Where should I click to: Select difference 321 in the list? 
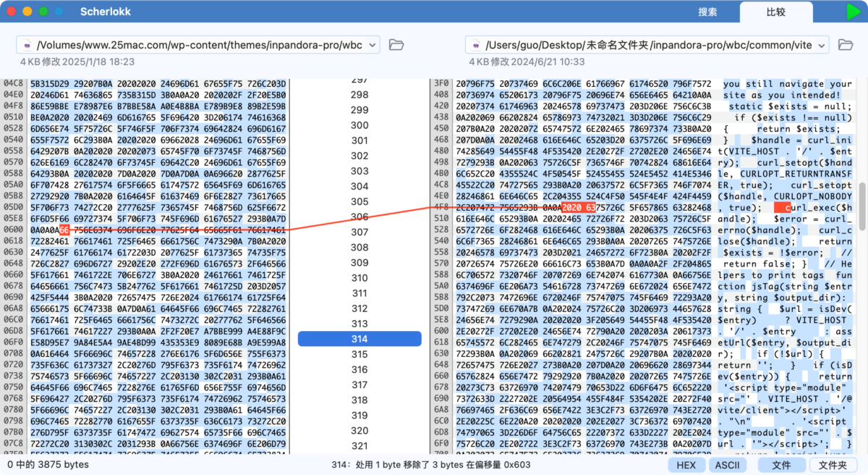click(359, 446)
